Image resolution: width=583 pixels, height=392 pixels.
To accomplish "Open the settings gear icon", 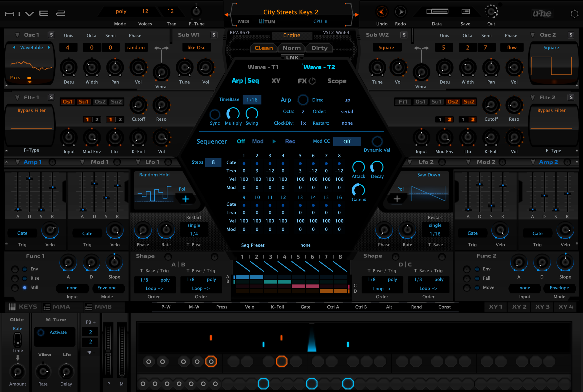I will (574, 14).
